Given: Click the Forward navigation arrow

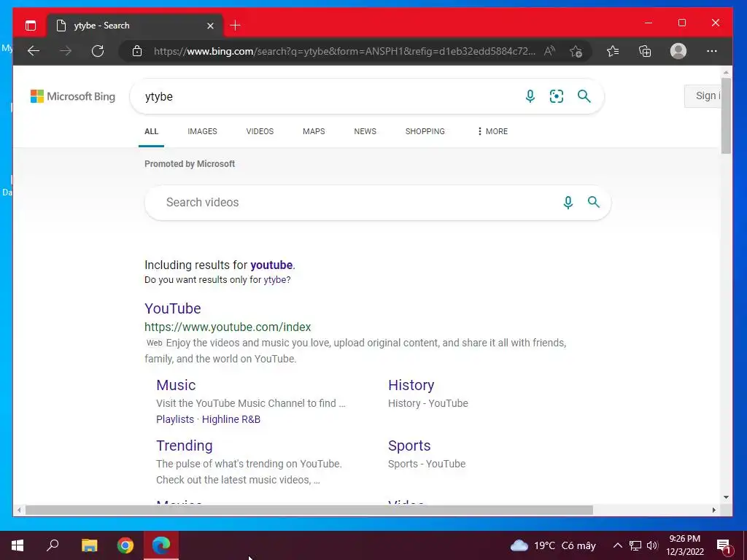Looking at the screenshot, I should [66, 51].
